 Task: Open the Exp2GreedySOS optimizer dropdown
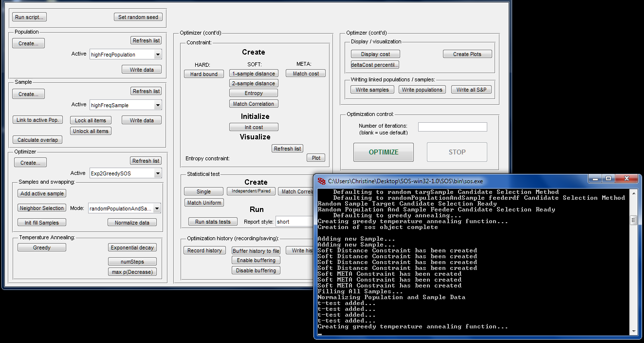click(x=157, y=173)
